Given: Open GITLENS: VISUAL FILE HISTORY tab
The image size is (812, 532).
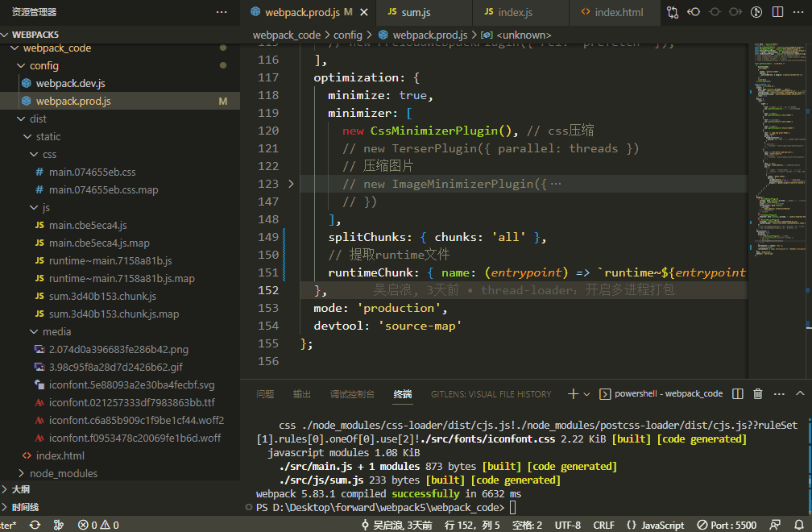Looking at the screenshot, I should coord(491,394).
